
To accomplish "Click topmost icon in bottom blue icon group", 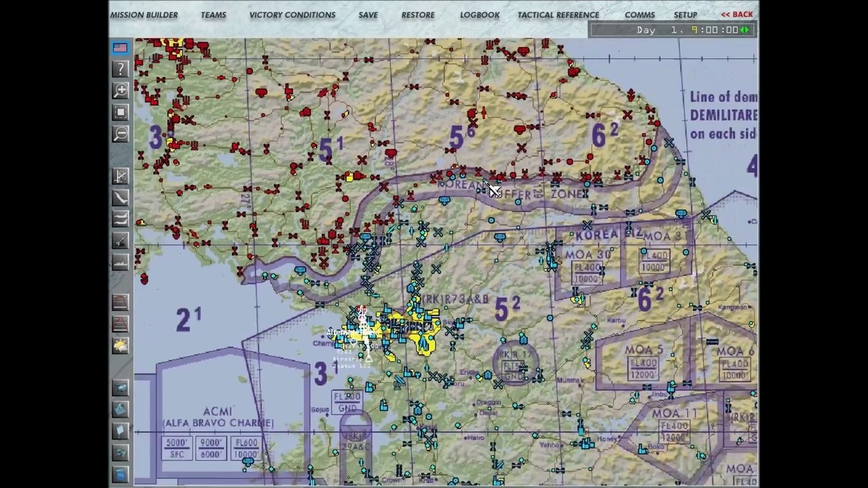I will pyautogui.click(x=121, y=388).
